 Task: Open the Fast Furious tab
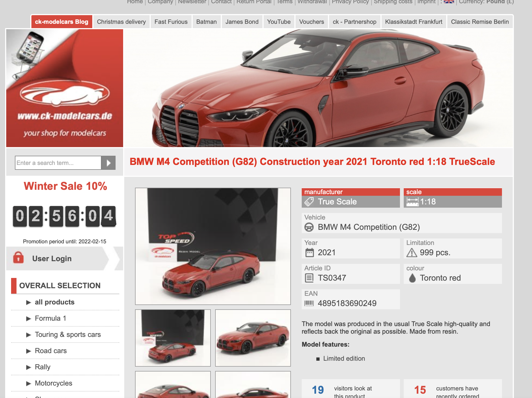[x=171, y=22]
